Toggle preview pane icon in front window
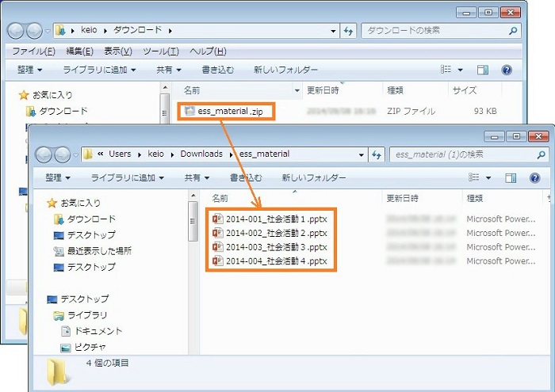555x392 pixels. point(511,177)
